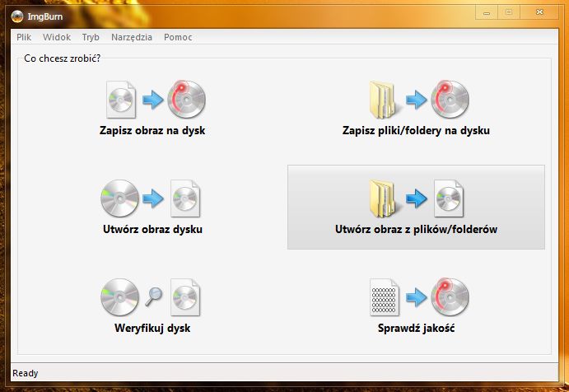This screenshot has height=392, width=569.
Task: Select 'Utwórz obraz dysku' label
Action: (x=152, y=229)
